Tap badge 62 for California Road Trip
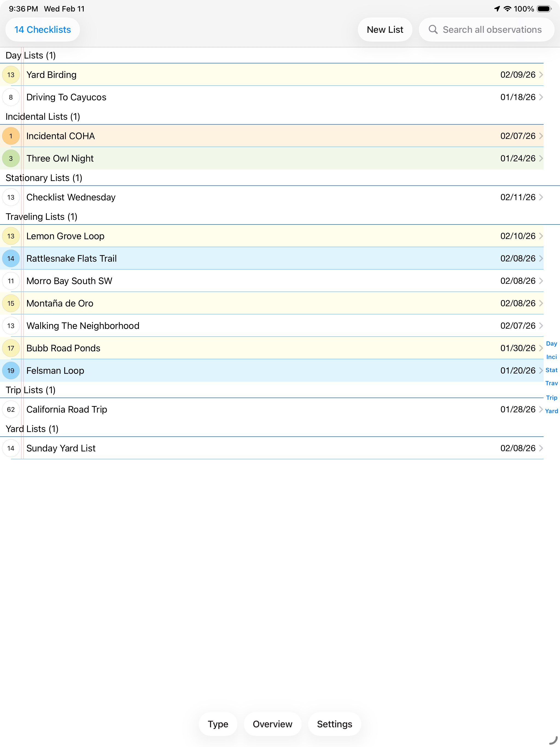The height and width of the screenshot is (747, 560). pos(11,409)
